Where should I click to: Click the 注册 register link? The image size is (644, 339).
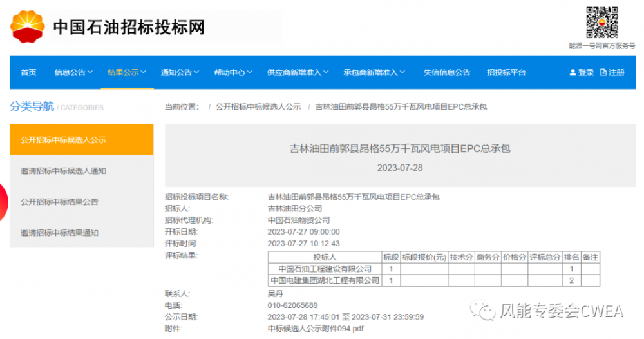[616, 72]
